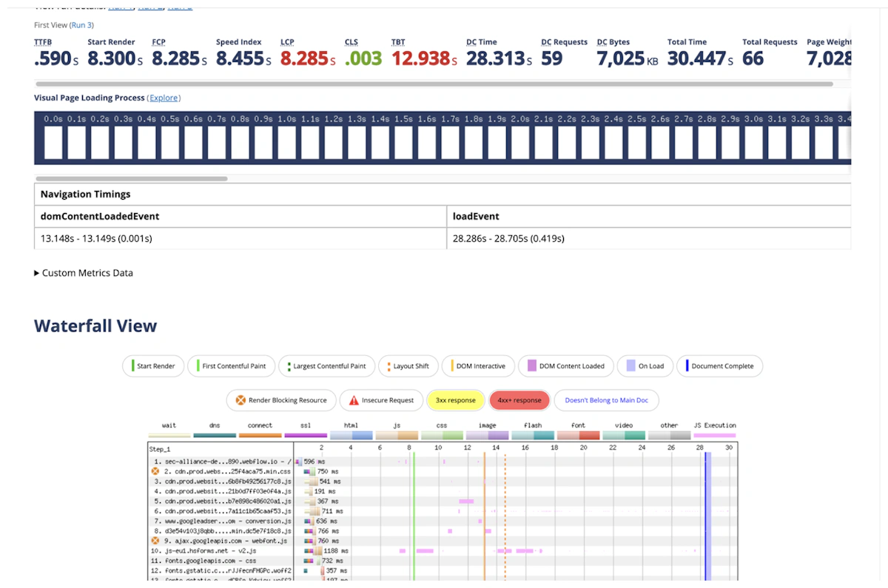Select the first filmstrip frame at 0.0s

pos(53,142)
